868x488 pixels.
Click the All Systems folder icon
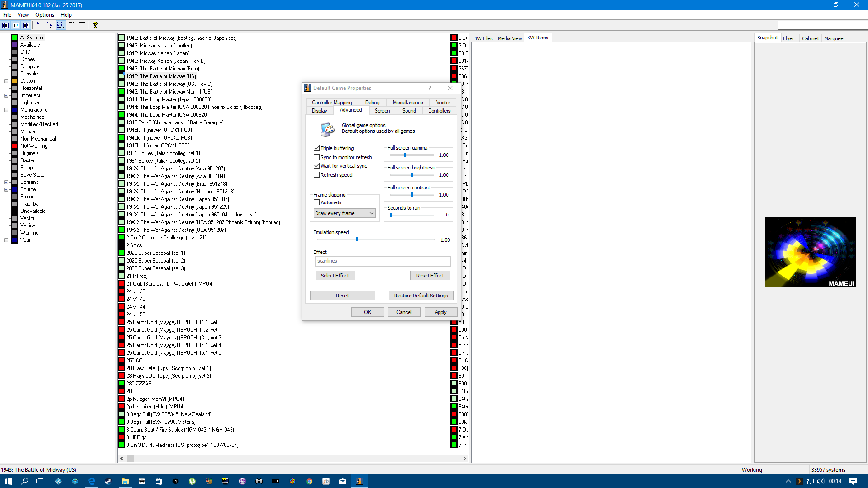click(x=14, y=38)
